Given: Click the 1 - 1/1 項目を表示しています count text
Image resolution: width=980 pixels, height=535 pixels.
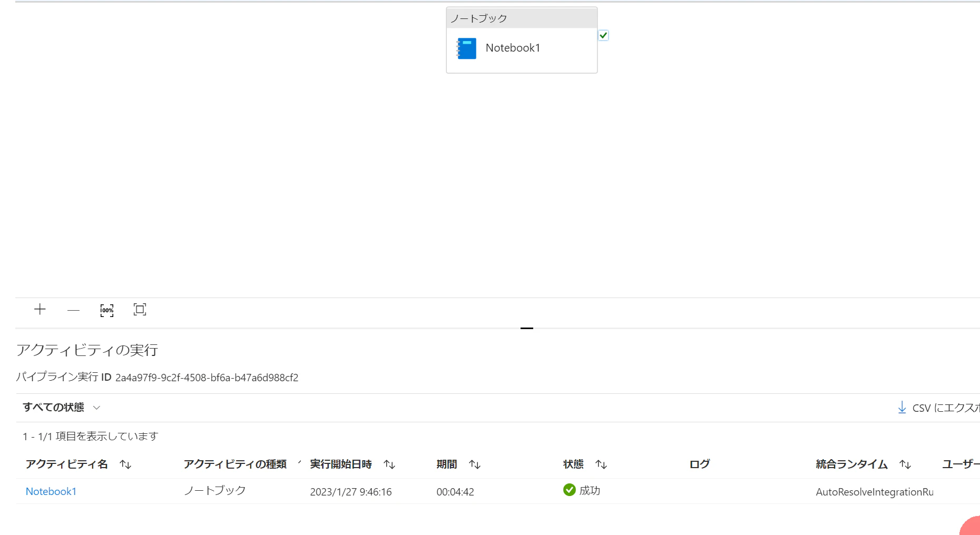Looking at the screenshot, I should (90, 436).
